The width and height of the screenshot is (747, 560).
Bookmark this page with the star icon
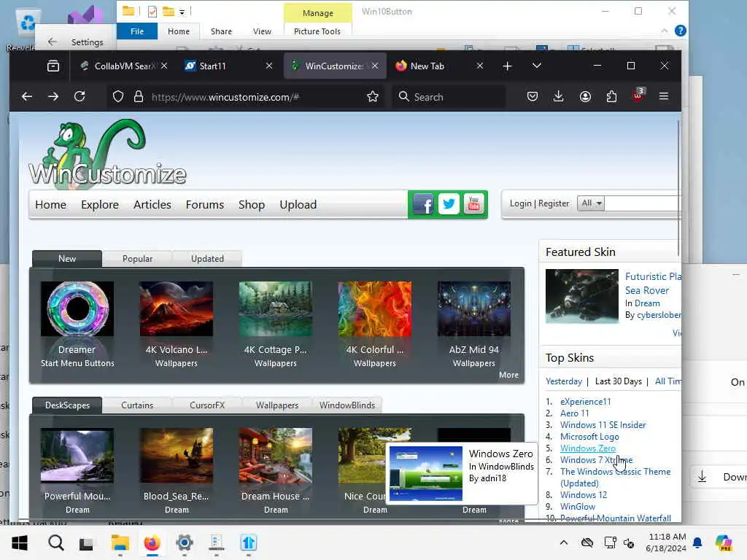click(373, 97)
